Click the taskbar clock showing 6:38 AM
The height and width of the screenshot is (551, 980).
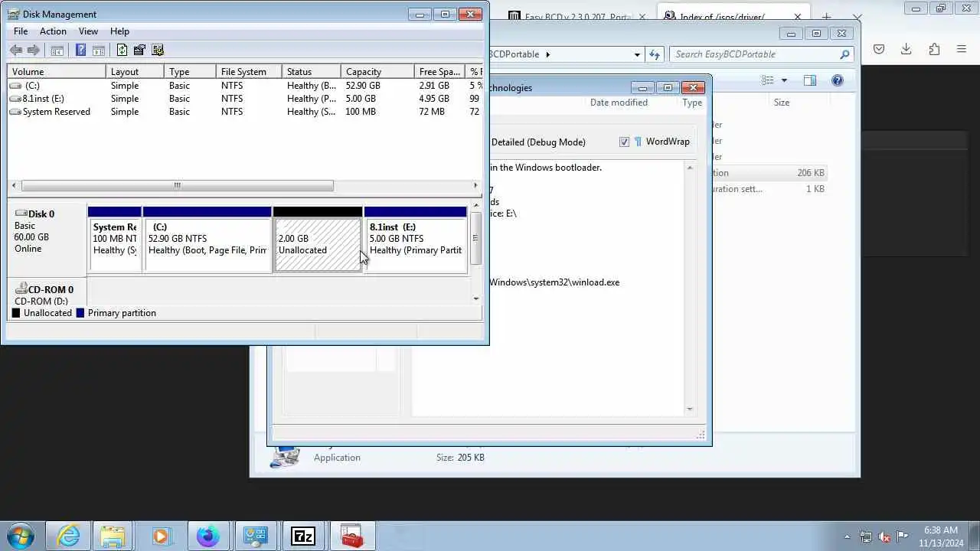tap(941, 536)
